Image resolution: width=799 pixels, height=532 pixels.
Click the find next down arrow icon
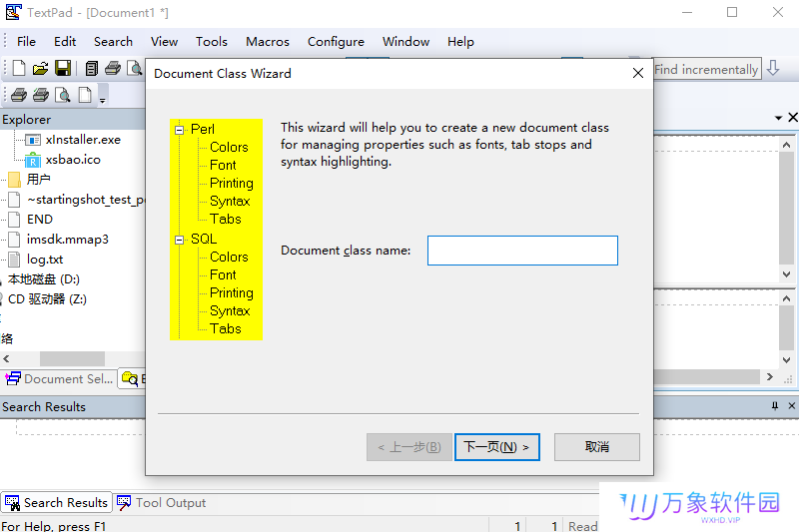point(773,68)
